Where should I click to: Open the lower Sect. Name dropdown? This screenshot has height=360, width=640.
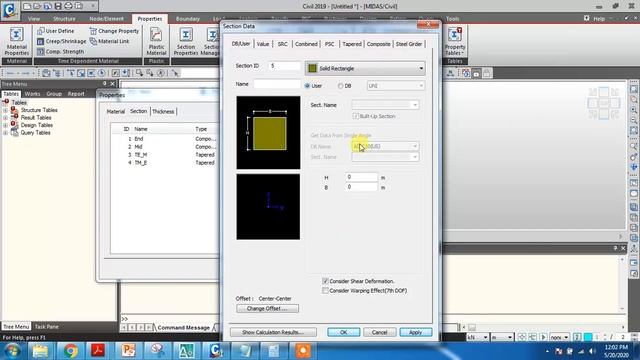tap(385, 157)
